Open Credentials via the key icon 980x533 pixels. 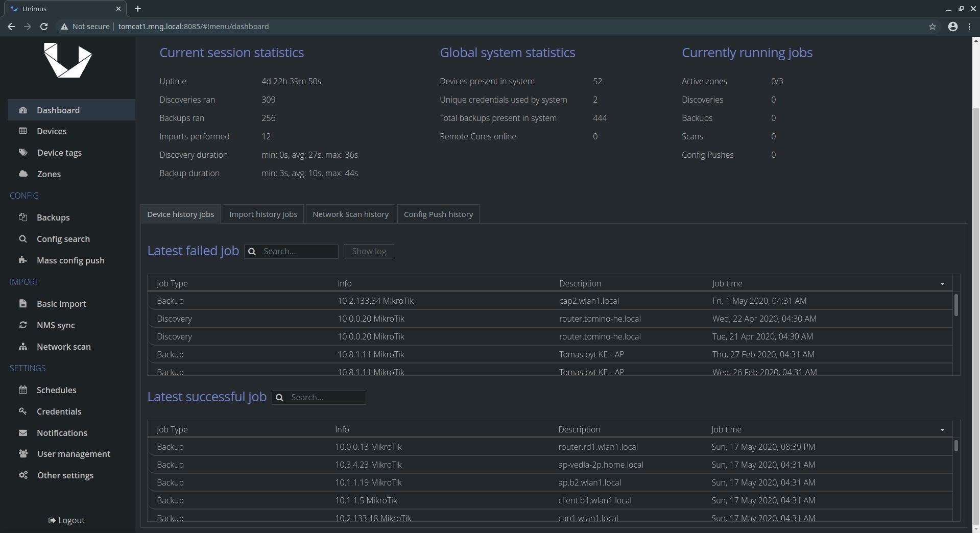(23, 411)
